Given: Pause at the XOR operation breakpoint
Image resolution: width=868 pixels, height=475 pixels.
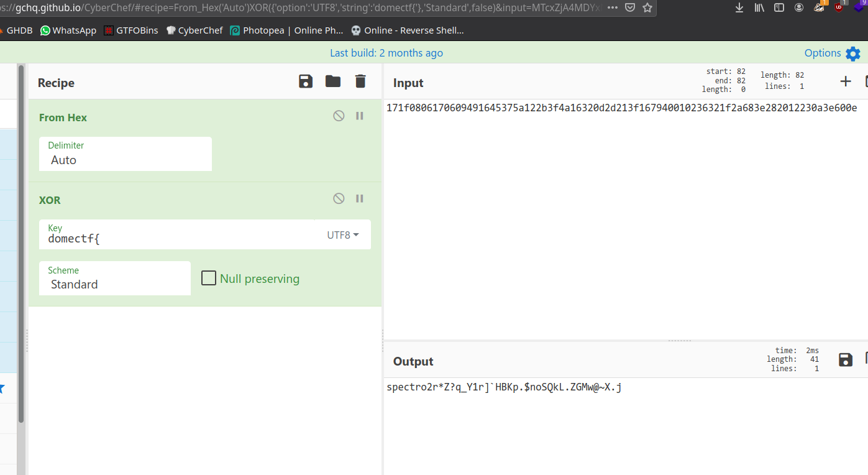Looking at the screenshot, I should (360, 198).
